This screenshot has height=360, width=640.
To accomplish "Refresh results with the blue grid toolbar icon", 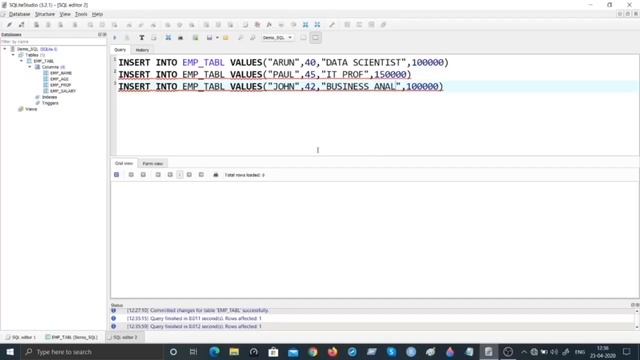I will 116,175.
